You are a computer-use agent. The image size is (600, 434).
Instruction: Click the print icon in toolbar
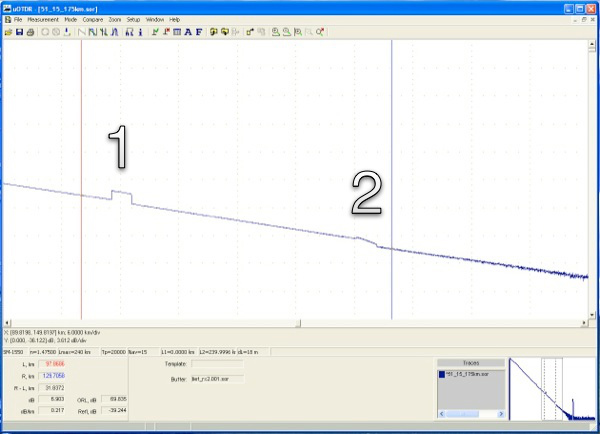pyautogui.click(x=29, y=32)
